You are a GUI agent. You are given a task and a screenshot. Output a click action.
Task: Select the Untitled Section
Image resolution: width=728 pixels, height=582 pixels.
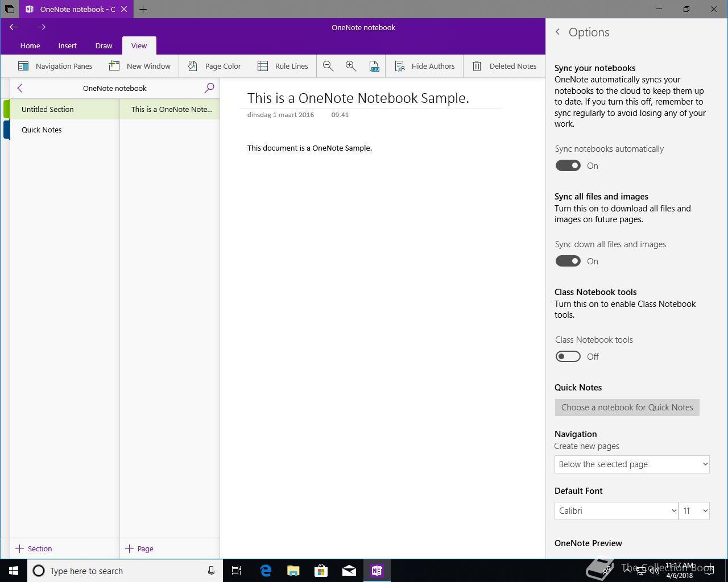point(64,109)
